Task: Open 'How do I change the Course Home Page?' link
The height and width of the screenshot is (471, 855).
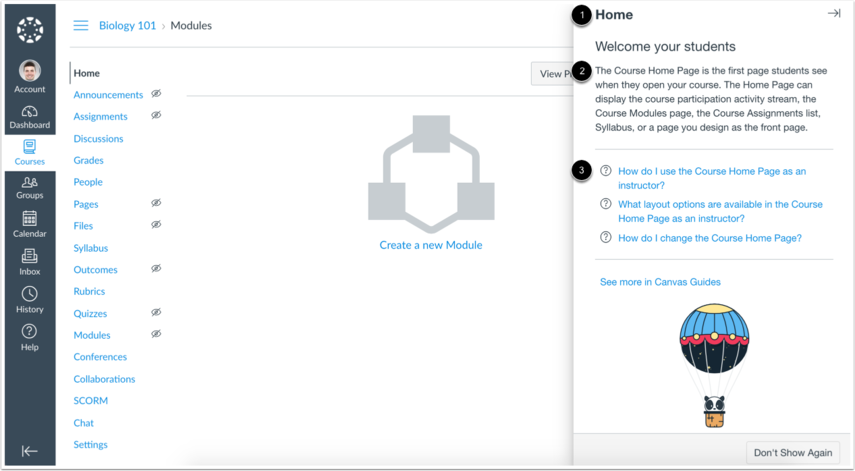Action: pyautogui.click(x=709, y=238)
